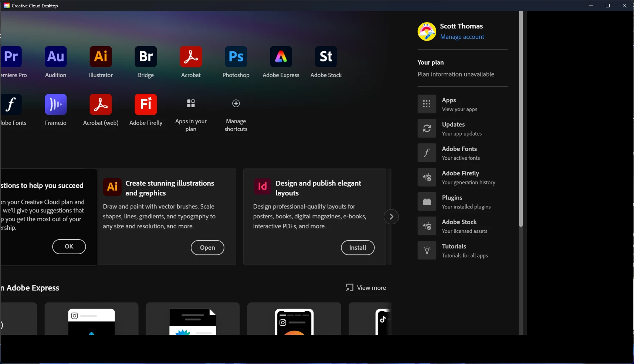The image size is (634, 364).
Task: Open the Manage account link
Action: [462, 37]
